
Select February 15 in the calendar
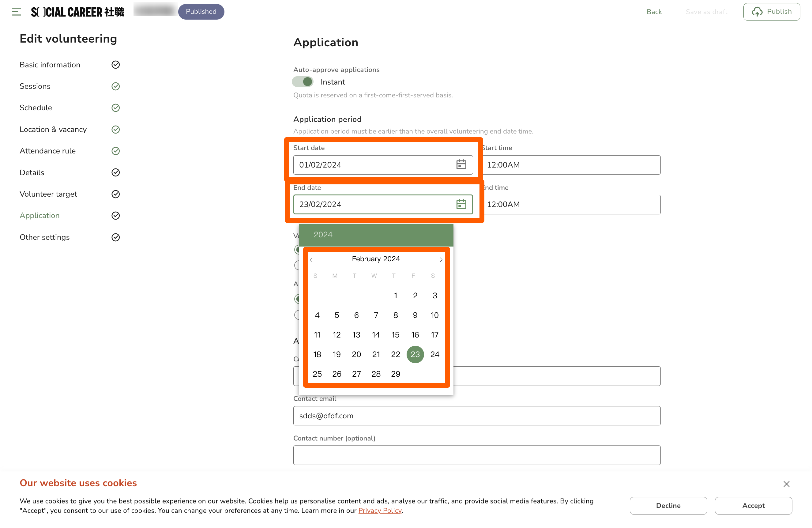(395, 335)
